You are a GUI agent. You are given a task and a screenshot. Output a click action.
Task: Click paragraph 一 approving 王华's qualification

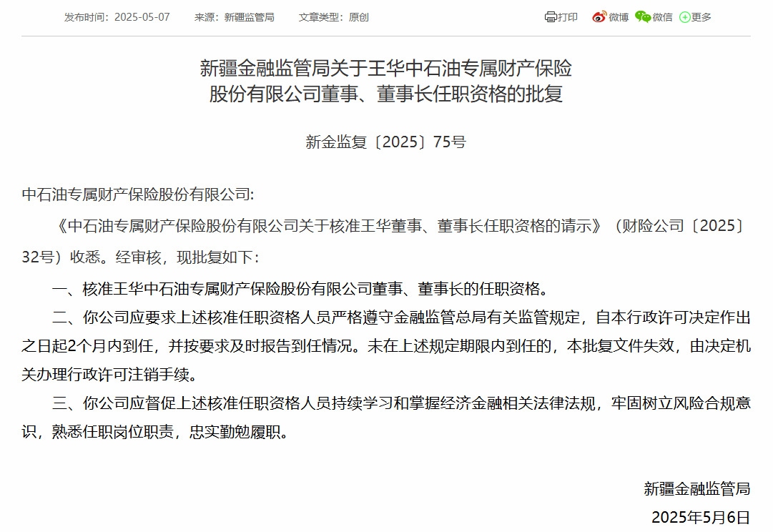click(301, 289)
